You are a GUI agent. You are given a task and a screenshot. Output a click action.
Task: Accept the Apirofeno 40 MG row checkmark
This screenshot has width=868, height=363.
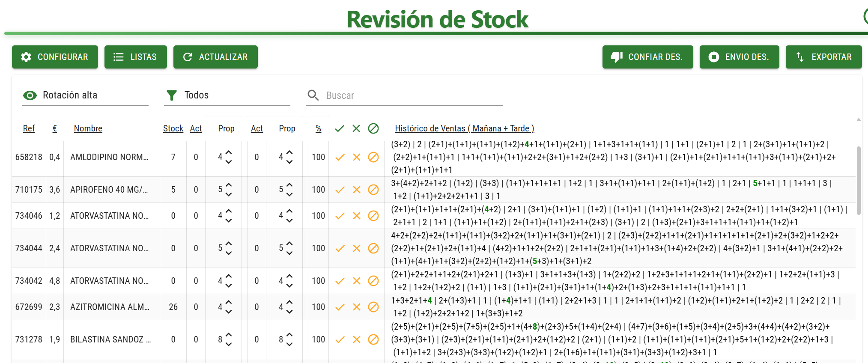pos(340,190)
